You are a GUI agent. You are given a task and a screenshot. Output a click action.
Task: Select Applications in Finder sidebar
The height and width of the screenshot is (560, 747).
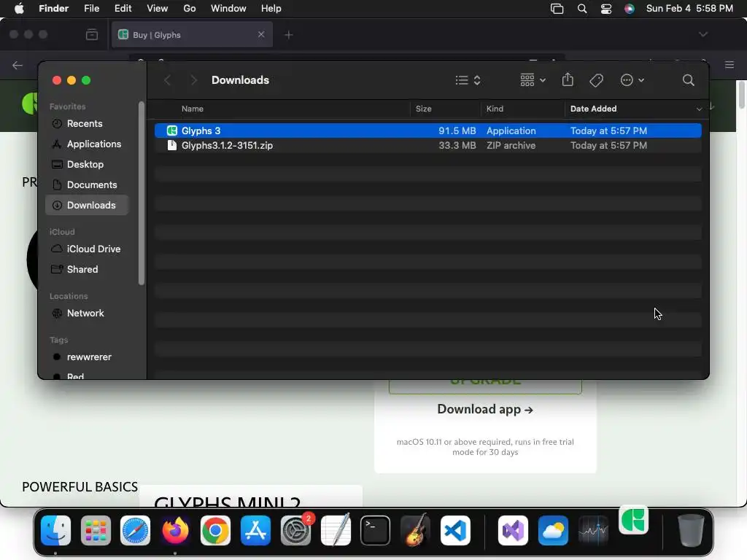click(94, 144)
